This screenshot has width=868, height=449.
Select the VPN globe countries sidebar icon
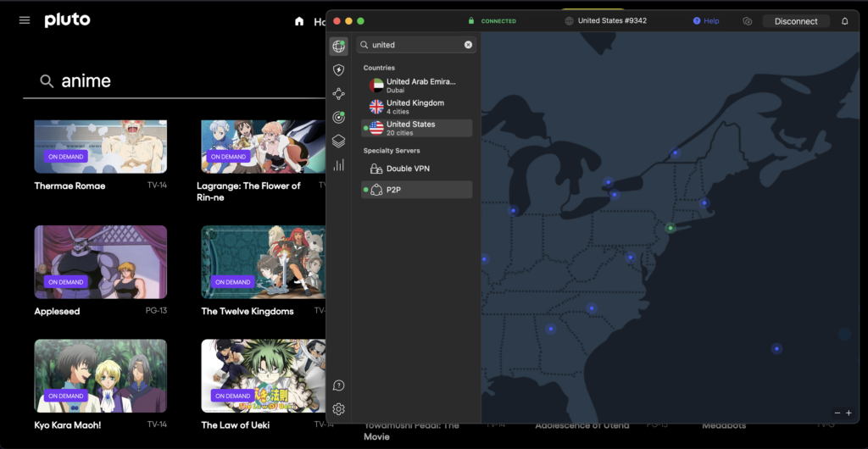point(339,47)
